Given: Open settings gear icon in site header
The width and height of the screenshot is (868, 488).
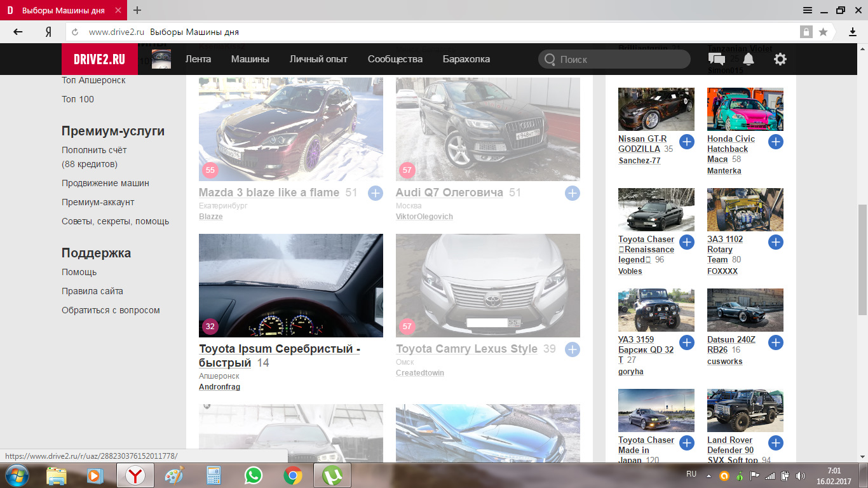Looking at the screenshot, I should tap(780, 59).
